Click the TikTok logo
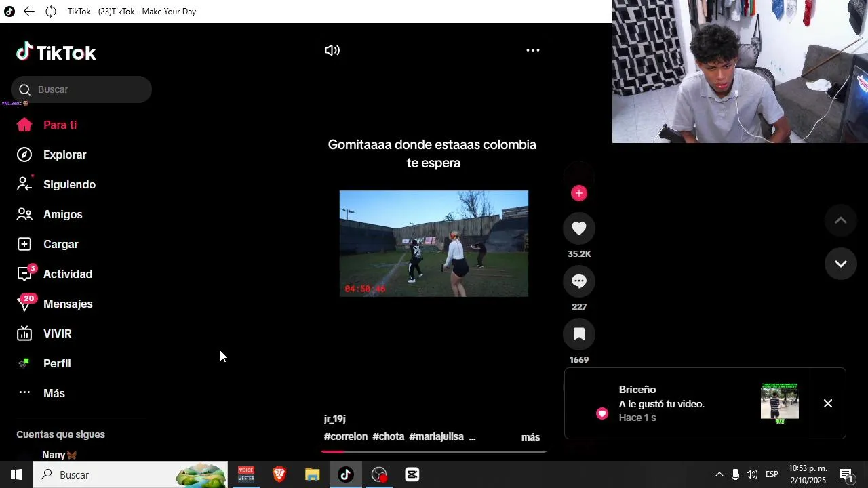 click(56, 53)
